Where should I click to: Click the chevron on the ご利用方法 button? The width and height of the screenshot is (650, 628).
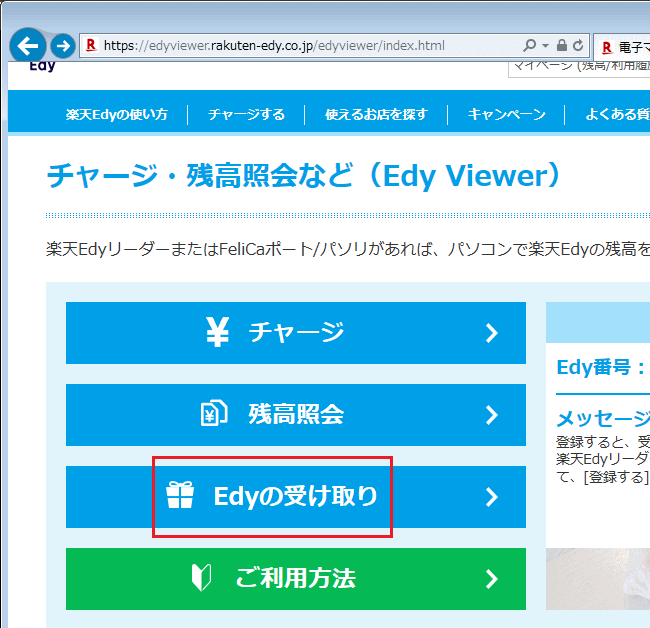[492, 579]
